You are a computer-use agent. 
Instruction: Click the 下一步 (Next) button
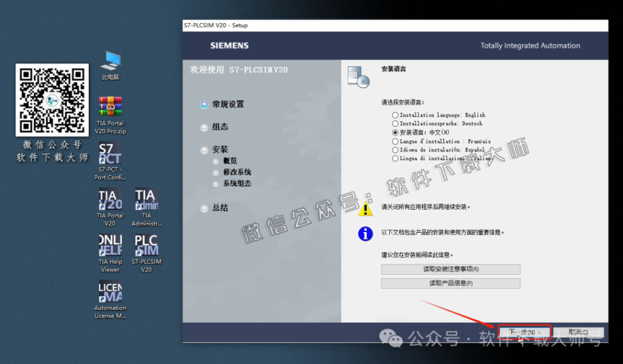click(x=524, y=332)
